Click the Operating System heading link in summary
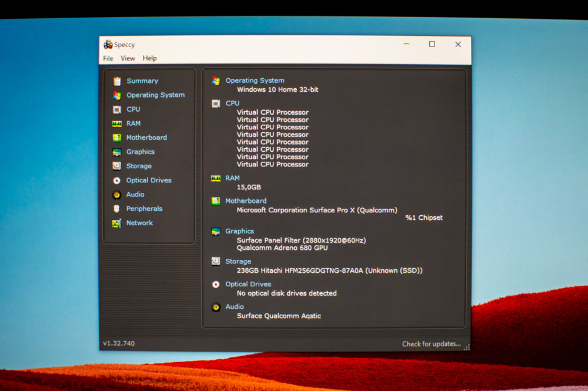The width and height of the screenshot is (588, 391). [255, 81]
